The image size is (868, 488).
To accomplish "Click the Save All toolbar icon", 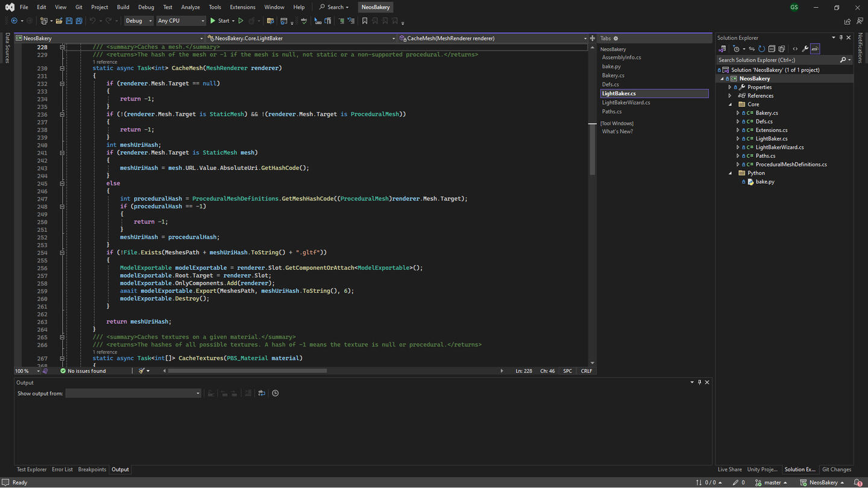I will pos(79,21).
